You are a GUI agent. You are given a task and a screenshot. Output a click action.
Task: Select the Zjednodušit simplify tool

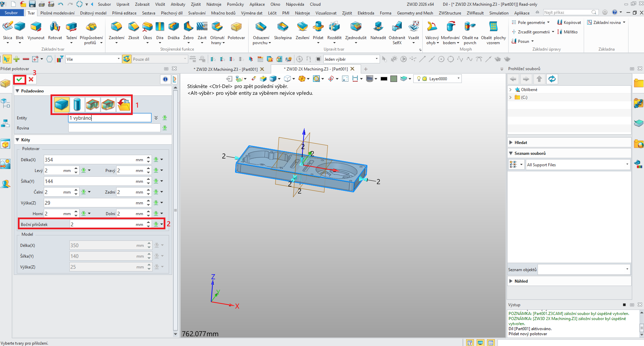pos(356,31)
